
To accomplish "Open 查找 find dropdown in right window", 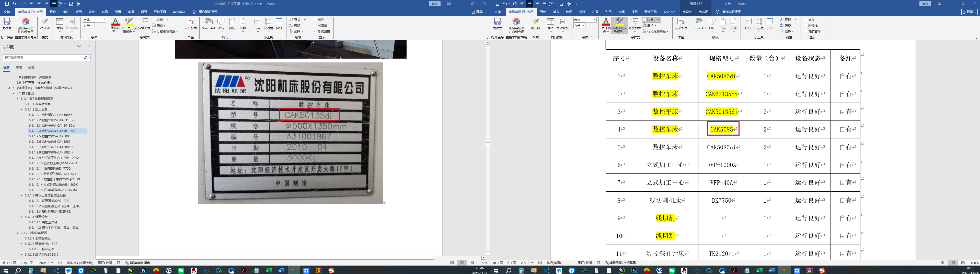I will 795,19.
